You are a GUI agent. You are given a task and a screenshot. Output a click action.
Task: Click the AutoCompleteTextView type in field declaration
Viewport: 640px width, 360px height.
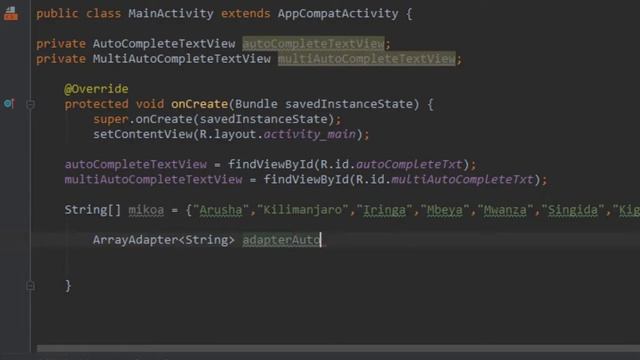tap(164, 43)
